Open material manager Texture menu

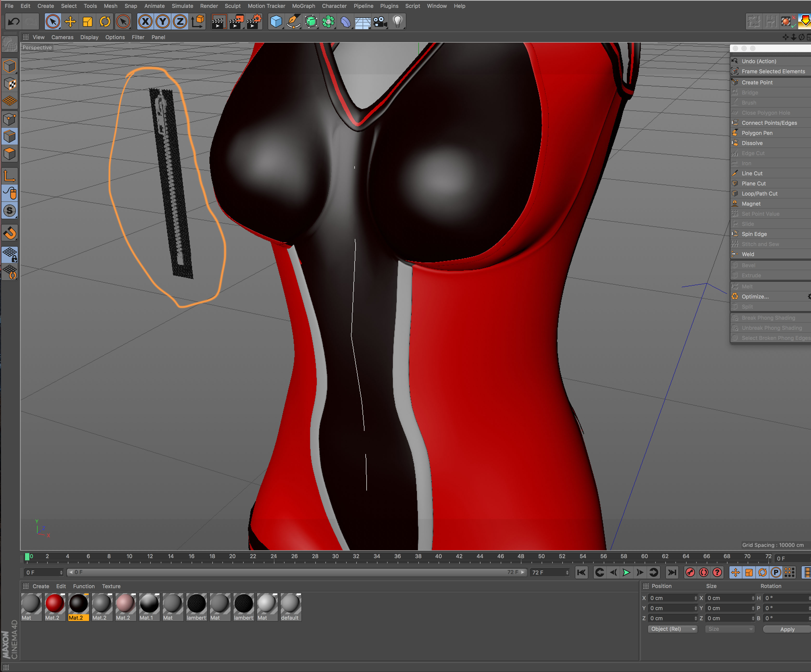[x=111, y=586]
